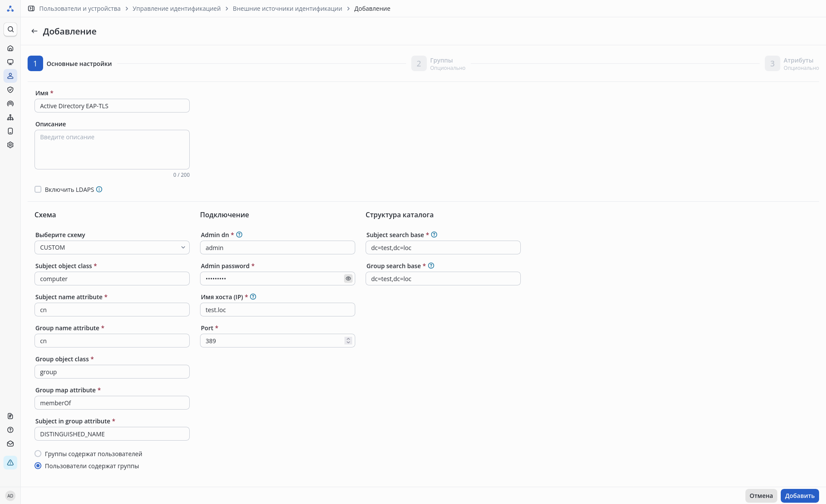This screenshot has width=826, height=504.
Task: Reveal the Admin password with eye icon
Action: (x=348, y=279)
